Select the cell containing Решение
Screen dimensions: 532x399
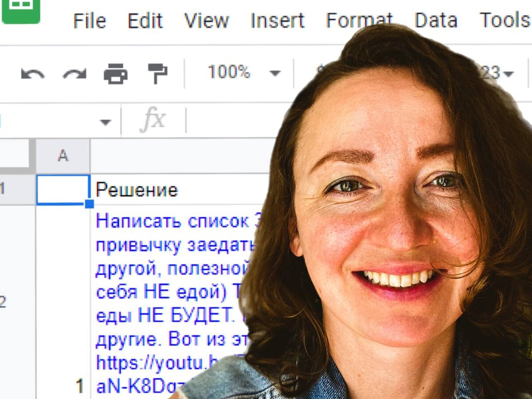[x=137, y=190]
